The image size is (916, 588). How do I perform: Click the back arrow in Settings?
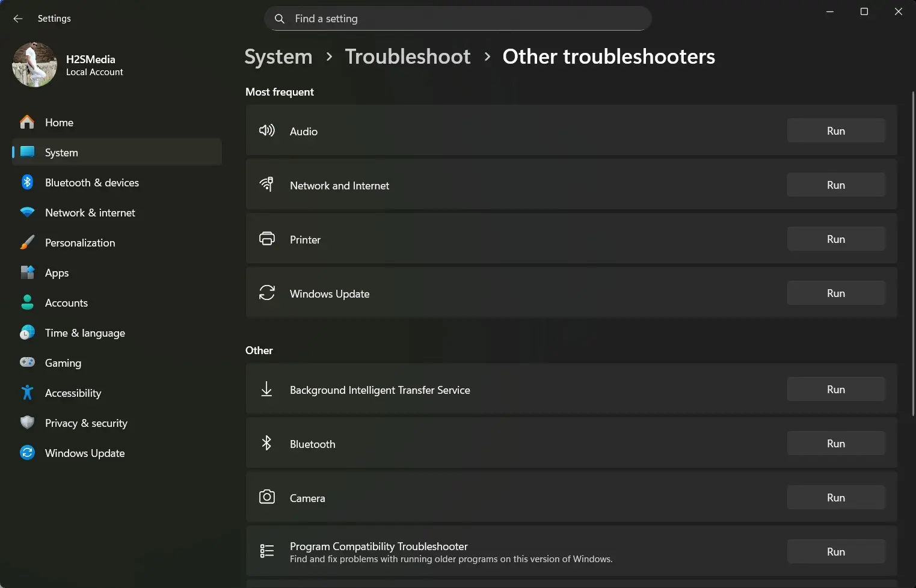click(18, 19)
